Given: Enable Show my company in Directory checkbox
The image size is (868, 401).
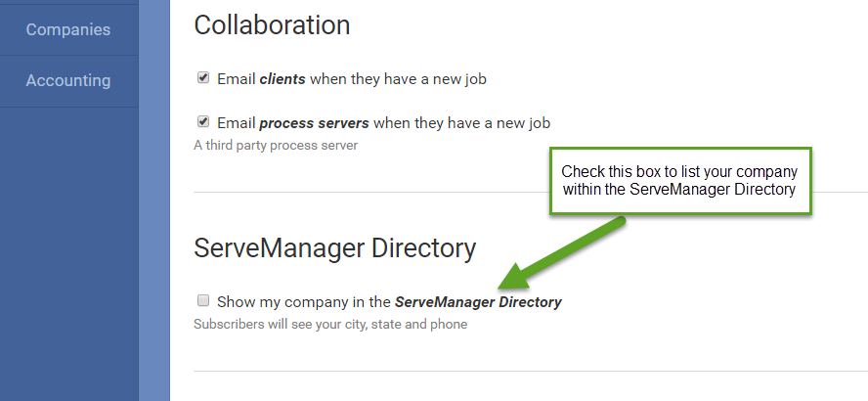Looking at the screenshot, I should tap(203, 300).
